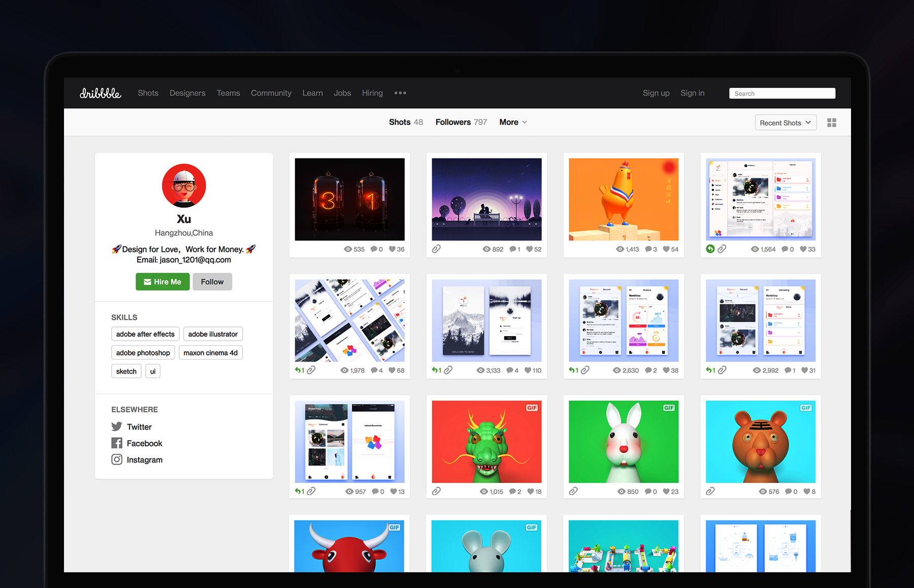Screen dimensions: 914x588
Task: Focus the Search input field
Action: pos(782,93)
